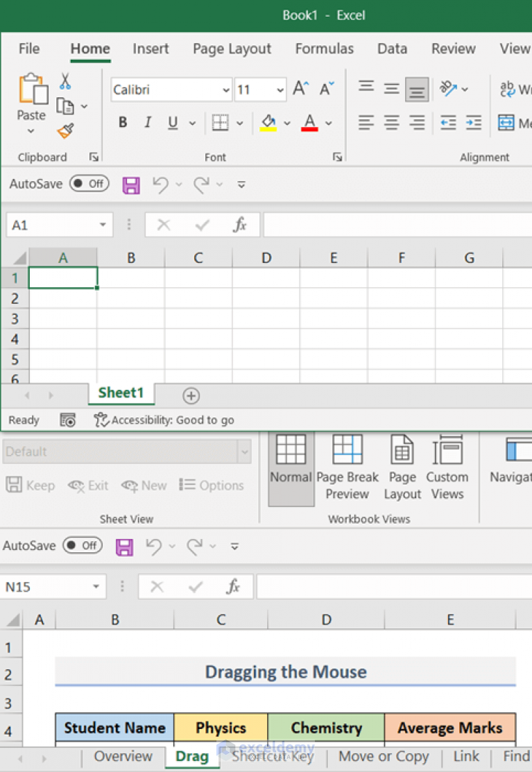Click the Cut scissors icon
This screenshot has height=772, width=532.
tap(65, 81)
